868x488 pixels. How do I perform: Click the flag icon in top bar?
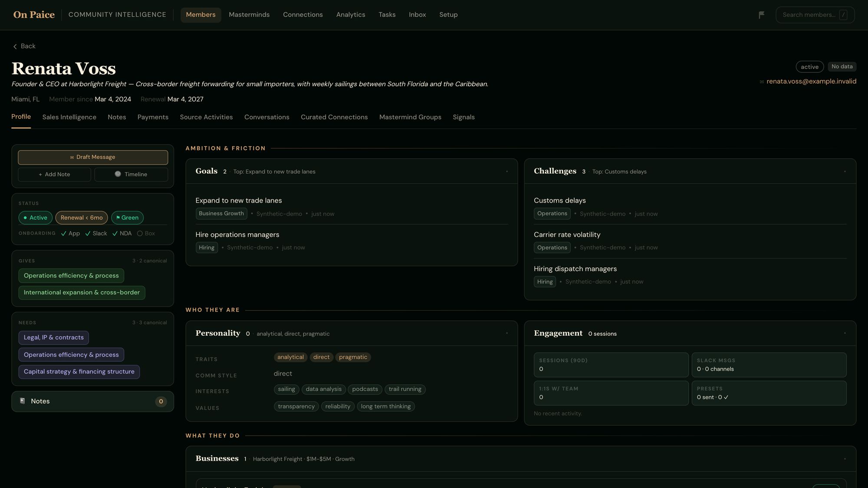[x=761, y=15]
